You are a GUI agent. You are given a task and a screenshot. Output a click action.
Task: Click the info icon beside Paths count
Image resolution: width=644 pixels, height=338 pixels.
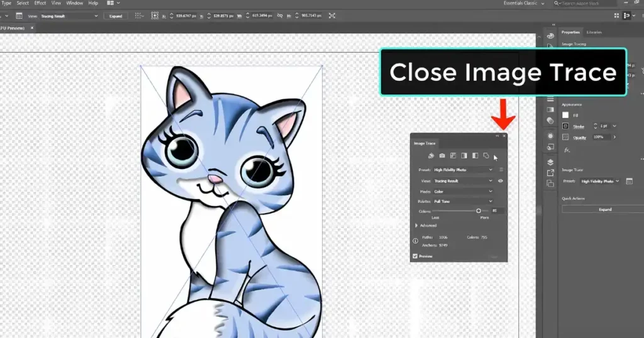[415, 241]
